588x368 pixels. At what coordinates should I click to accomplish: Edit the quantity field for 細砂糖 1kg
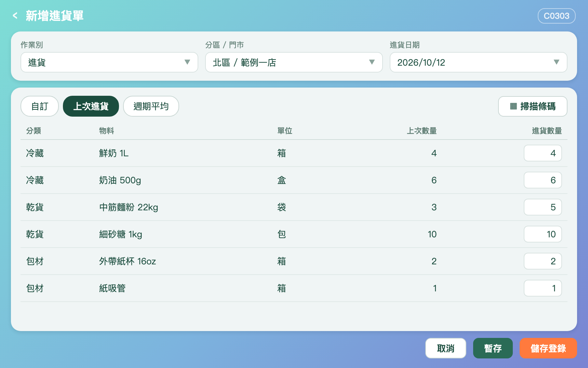543,234
